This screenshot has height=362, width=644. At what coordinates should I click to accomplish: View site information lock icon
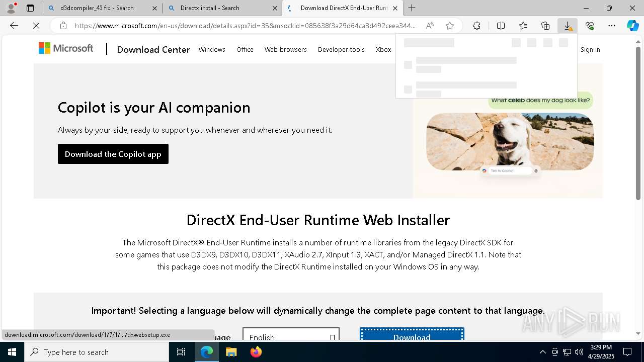63,26
